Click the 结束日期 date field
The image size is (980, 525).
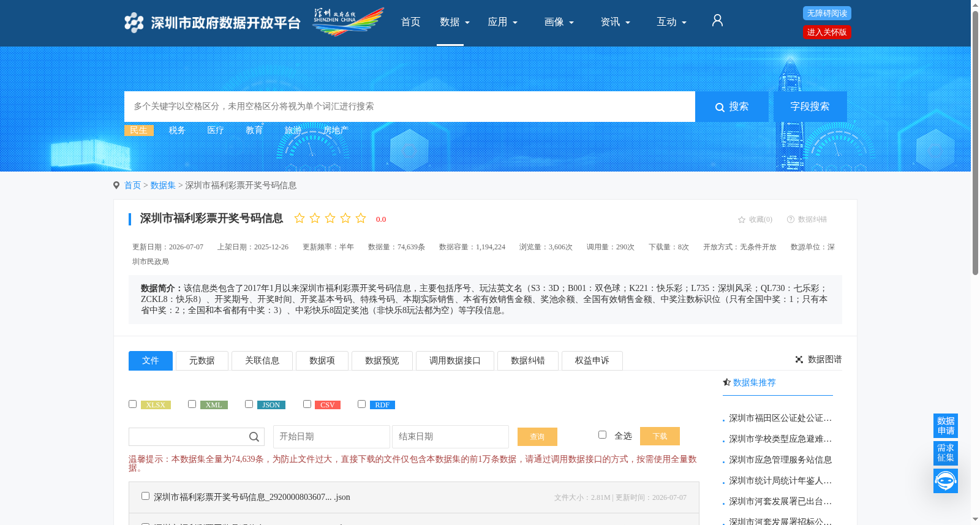click(x=450, y=437)
